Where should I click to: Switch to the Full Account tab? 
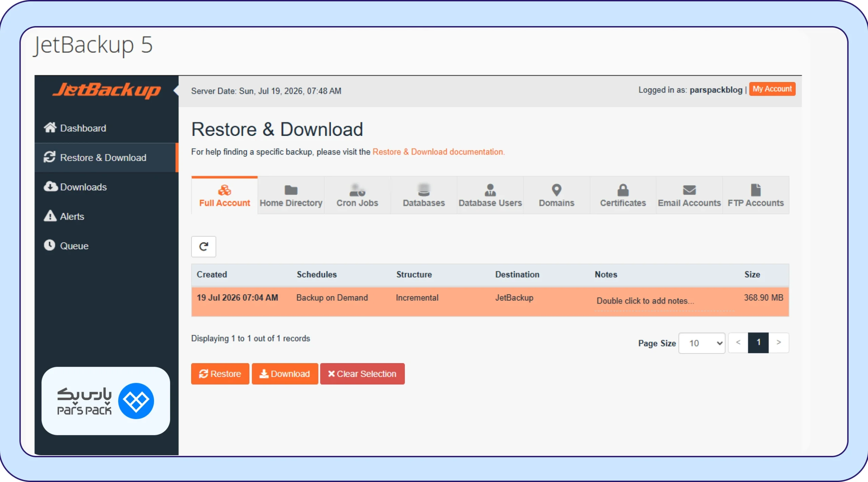[224, 195]
